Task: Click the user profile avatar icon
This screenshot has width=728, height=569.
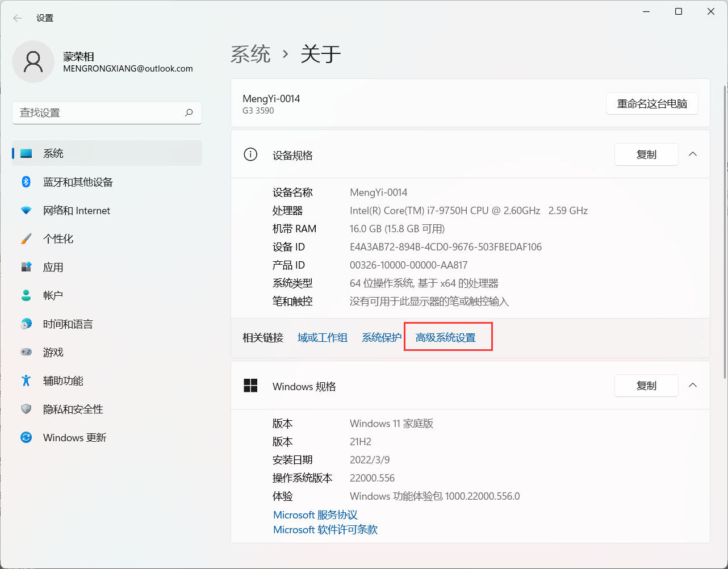Action: point(34,61)
